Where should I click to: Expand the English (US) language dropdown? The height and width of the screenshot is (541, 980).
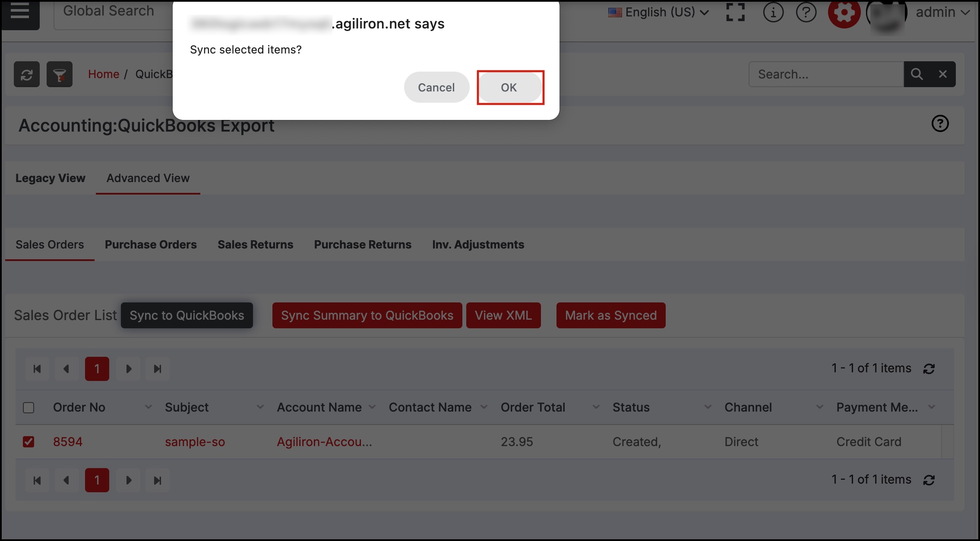tap(659, 12)
